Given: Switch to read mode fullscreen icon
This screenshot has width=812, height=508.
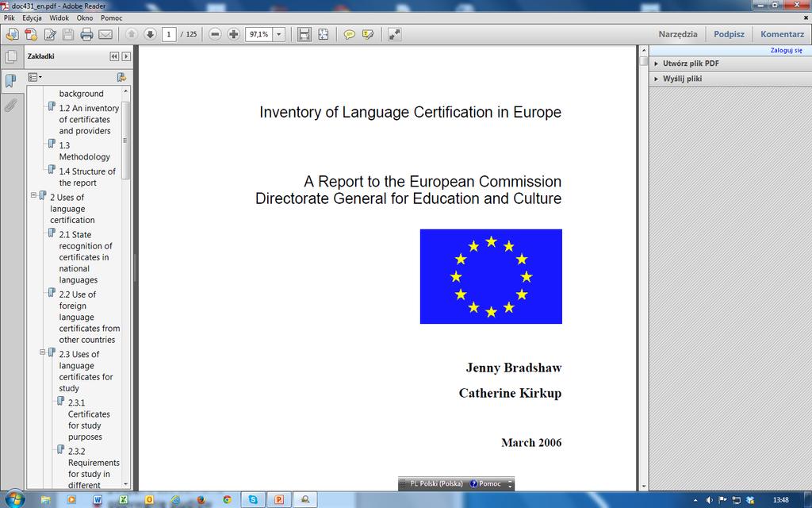Looking at the screenshot, I should [x=394, y=34].
